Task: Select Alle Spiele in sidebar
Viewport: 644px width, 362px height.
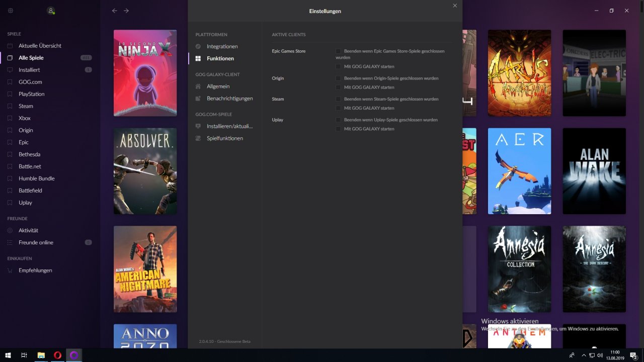Action: pyautogui.click(x=31, y=58)
